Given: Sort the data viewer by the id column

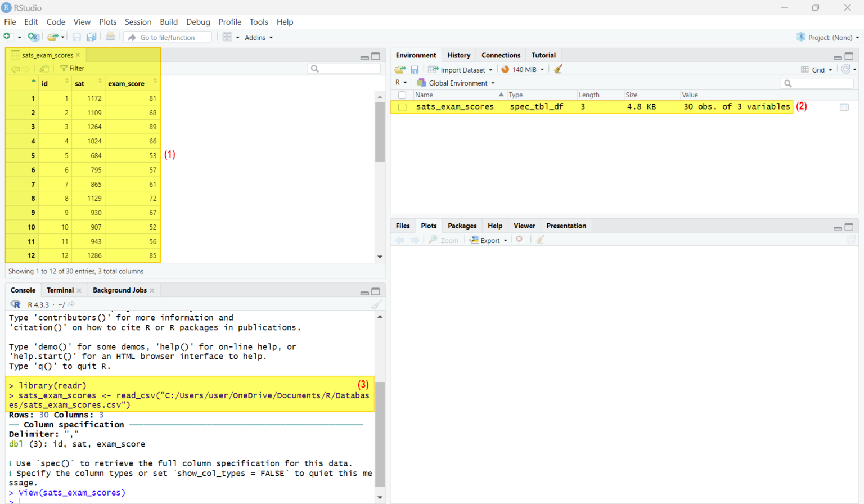Looking at the screenshot, I should pos(44,83).
